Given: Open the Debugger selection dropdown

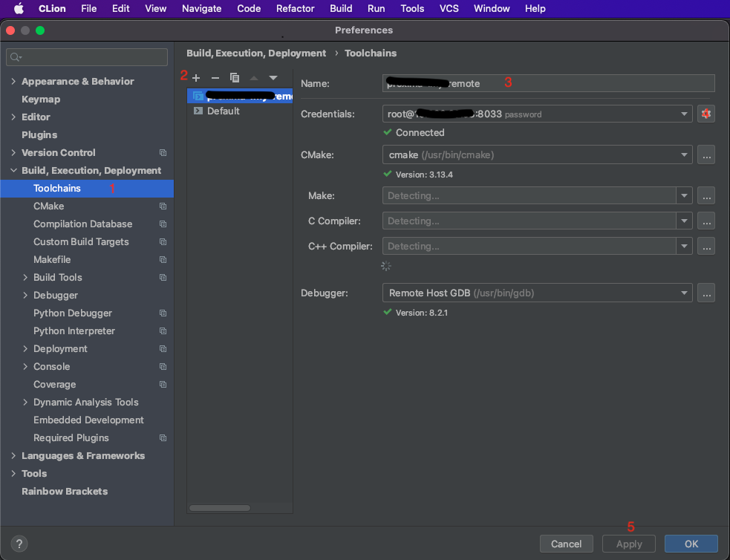Looking at the screenshot, I should (x=684, y=293).
